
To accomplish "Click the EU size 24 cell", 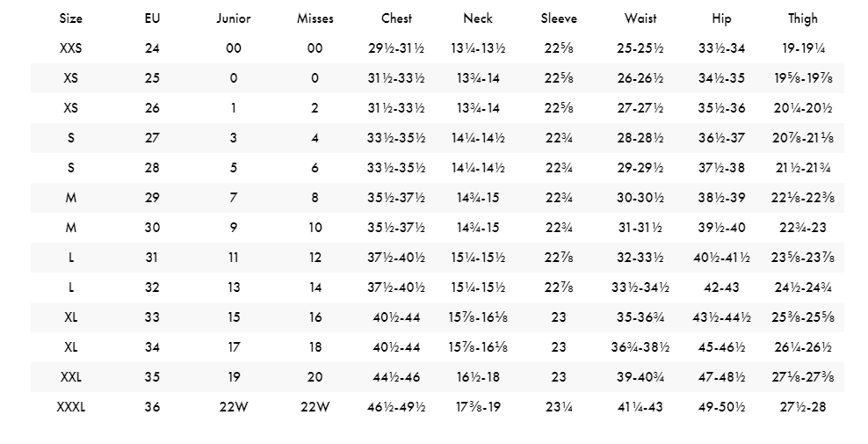I will click(x=152, y=48).
